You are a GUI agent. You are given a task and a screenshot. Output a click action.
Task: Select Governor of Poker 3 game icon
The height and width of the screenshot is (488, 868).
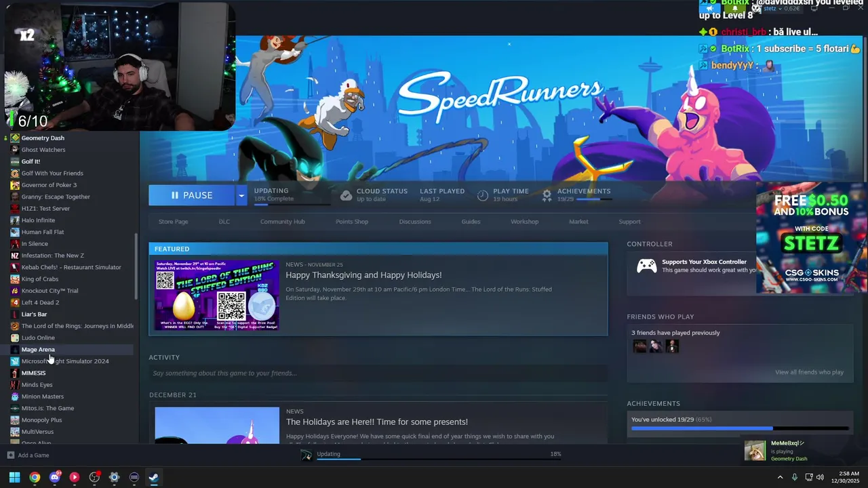click(x=15, y=185)
